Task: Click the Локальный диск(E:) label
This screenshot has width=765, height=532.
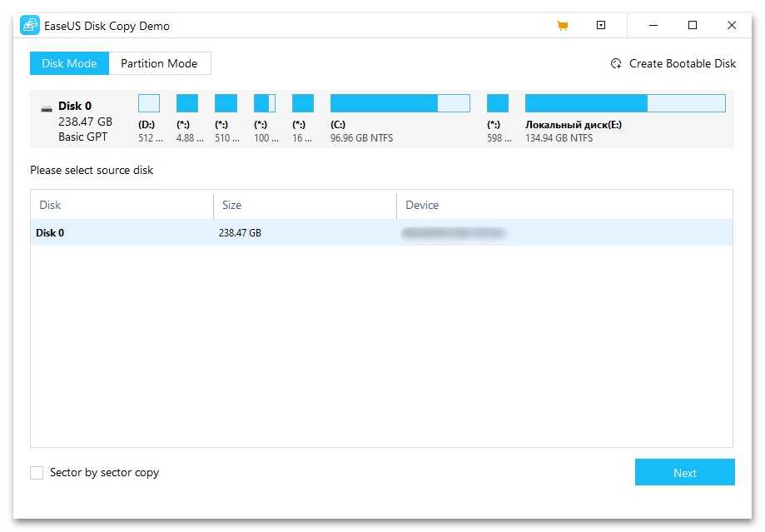Action: pos(574,125)
